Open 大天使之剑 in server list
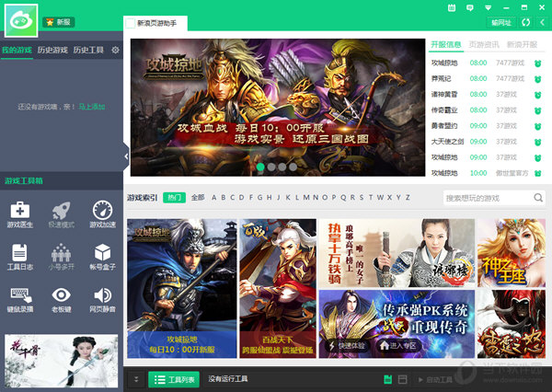The width and height of the screenshot is (552, 392). 447,142
